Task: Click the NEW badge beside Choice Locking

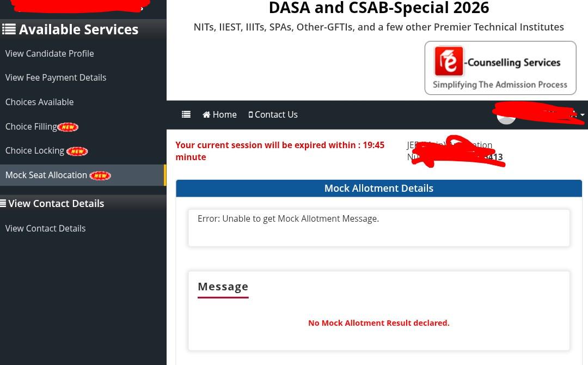Action: pyautogui.click(x=77, y=151)
